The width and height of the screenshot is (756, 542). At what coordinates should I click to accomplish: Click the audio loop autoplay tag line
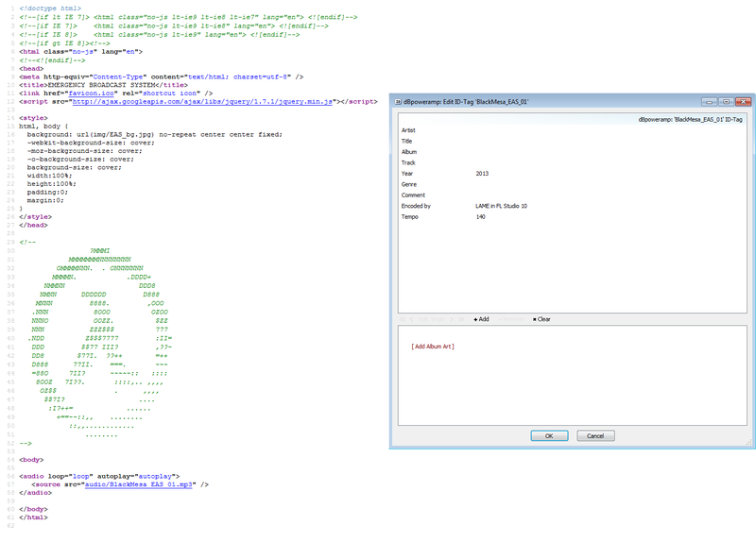pyautogui.click(x=99, y=477)
